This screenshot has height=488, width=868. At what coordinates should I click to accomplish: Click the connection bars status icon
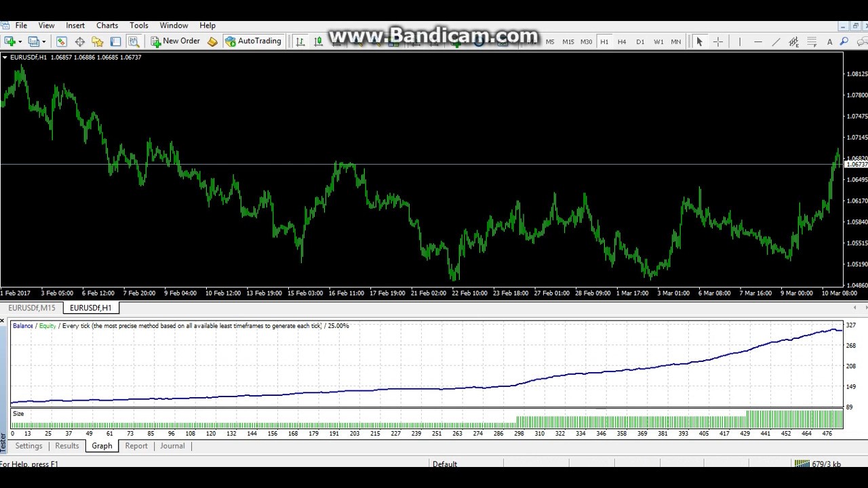802,464
